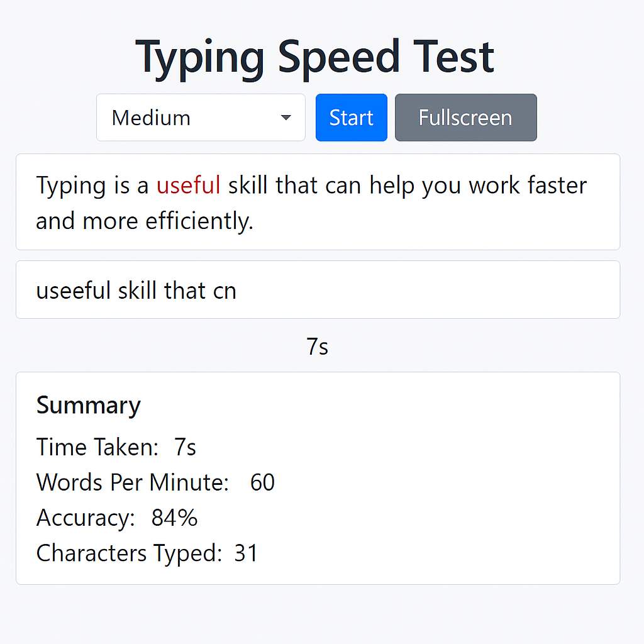Open the difficulty dropdown
The image size is (644, 644).
click(x=201, y=118)
